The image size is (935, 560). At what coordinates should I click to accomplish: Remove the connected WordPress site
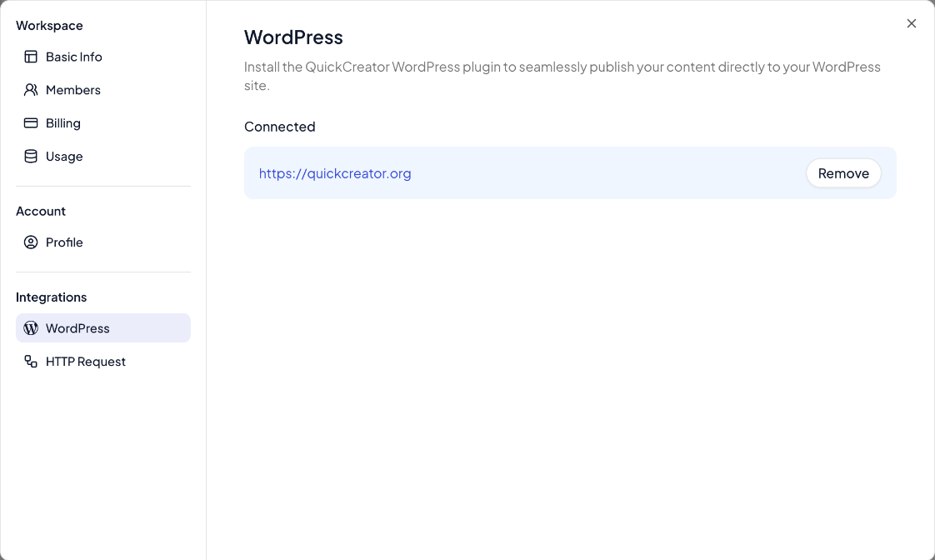pyautogui.click(x=843, y=173)
